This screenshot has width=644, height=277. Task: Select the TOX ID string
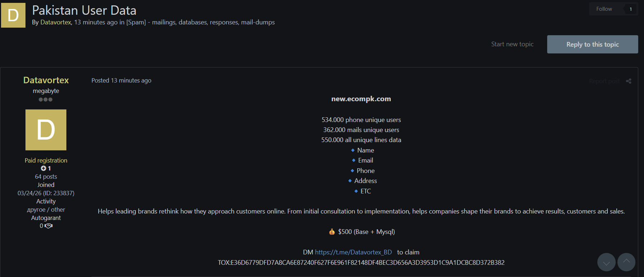[x=361, y=263]
